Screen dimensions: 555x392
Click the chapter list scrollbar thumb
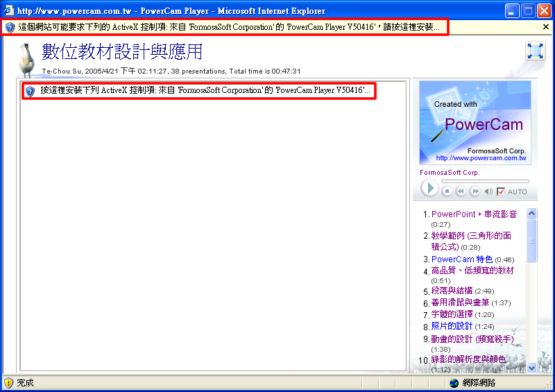click(531, 241)
